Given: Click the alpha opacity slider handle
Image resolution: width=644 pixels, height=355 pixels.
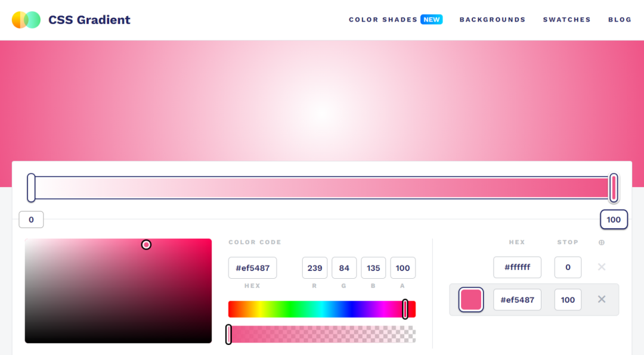Looking at the screenshot, I should tap(229, 334).
